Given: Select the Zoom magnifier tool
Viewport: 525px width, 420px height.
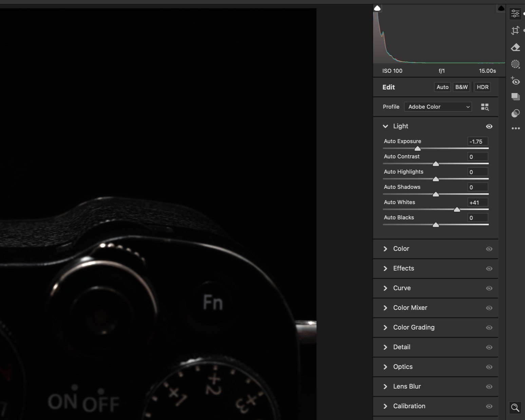Looking at the screenshot, I should tap(515, 407).
